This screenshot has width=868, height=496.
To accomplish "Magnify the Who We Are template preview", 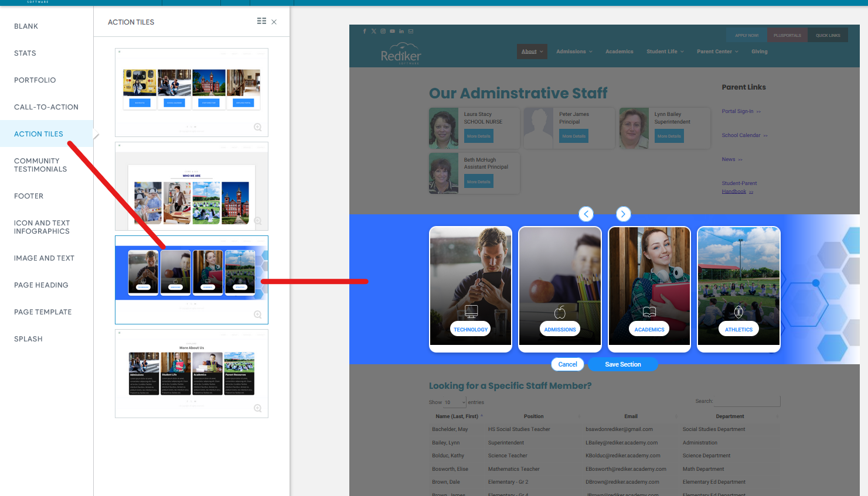I will (257, 221).
